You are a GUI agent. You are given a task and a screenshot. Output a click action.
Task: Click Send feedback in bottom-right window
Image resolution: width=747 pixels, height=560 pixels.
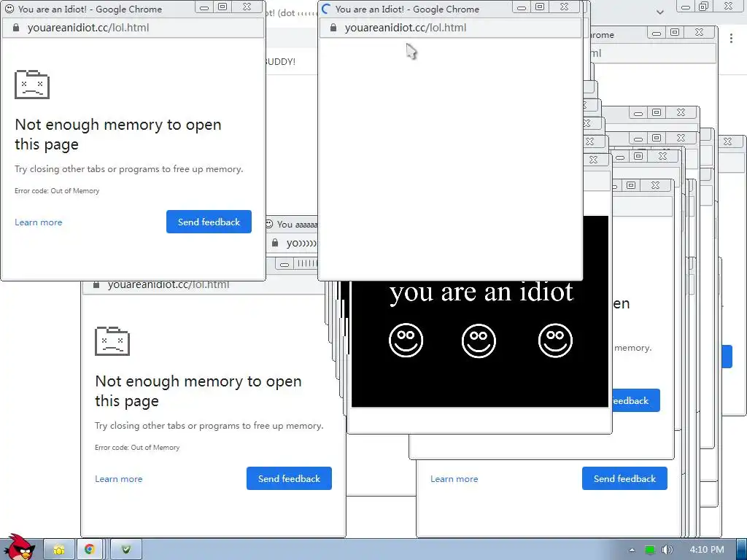(x=624, y=478)
